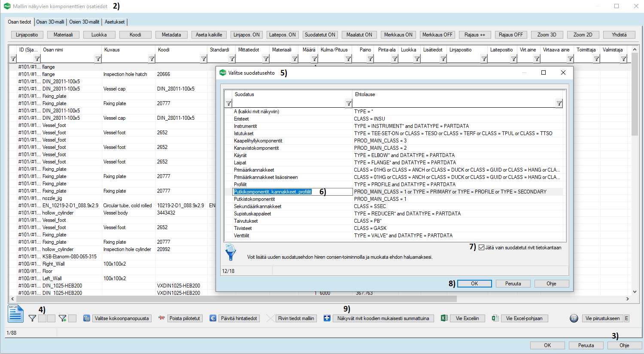Click the euro icon beside Päivitä hintatiedot
The width and height of the screenshot is (644, 354).
click(x=213, y=318)
